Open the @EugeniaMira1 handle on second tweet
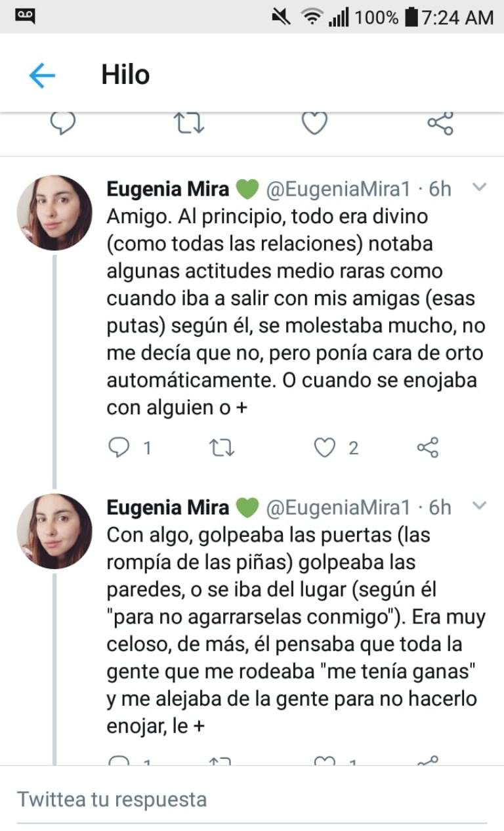This screenshot has width=504, height=831. 337,507
